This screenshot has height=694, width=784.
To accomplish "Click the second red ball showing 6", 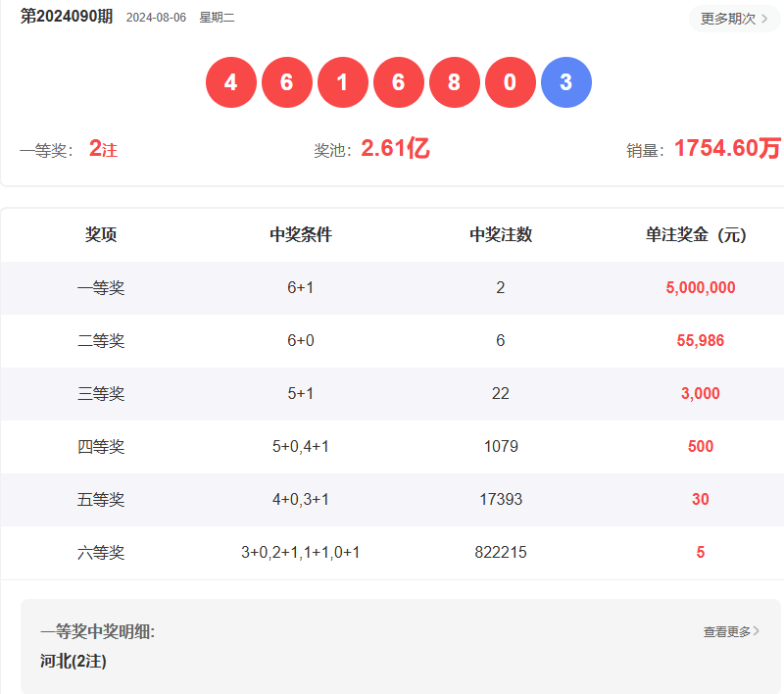I will tap(286, 82).
